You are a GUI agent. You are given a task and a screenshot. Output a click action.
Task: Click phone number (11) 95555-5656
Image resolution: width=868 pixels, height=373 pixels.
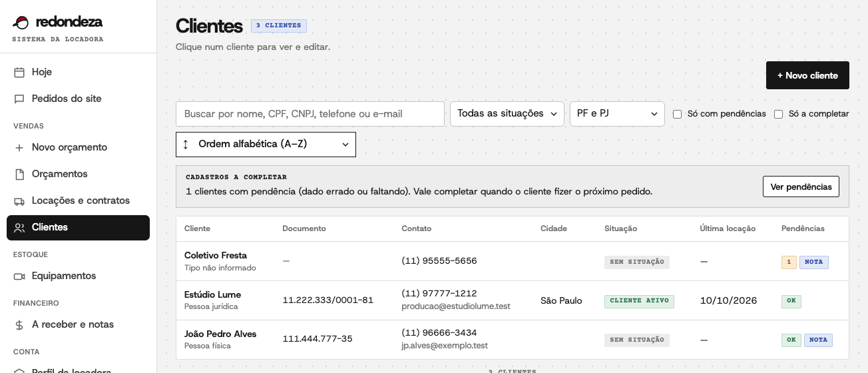click(x=439, y=261)
